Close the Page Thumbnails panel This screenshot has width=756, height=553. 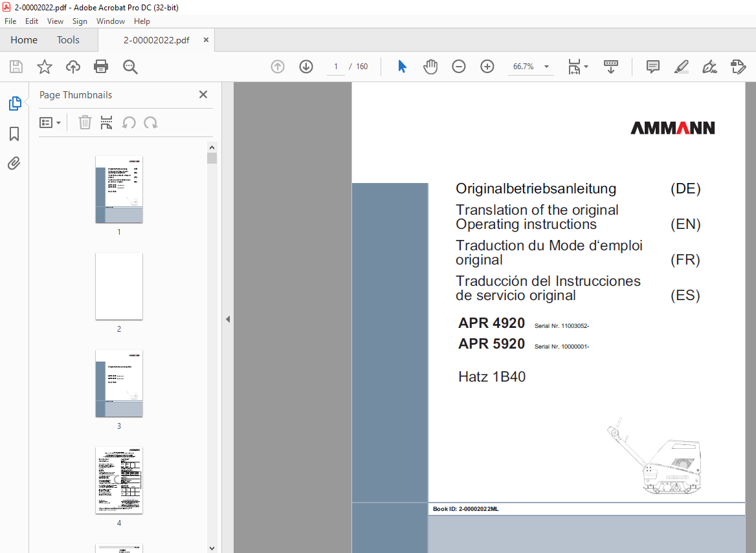[x=203, y=94]
